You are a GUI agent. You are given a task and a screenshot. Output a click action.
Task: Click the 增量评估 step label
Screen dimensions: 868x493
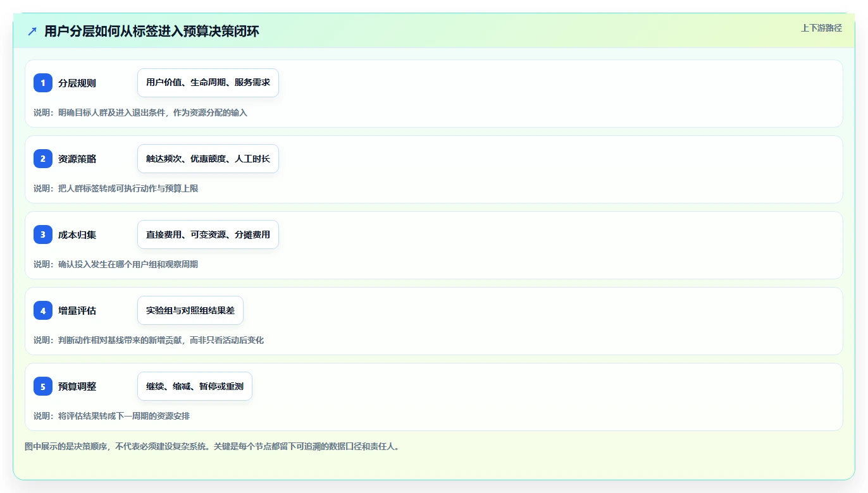(x=77, y=310)
